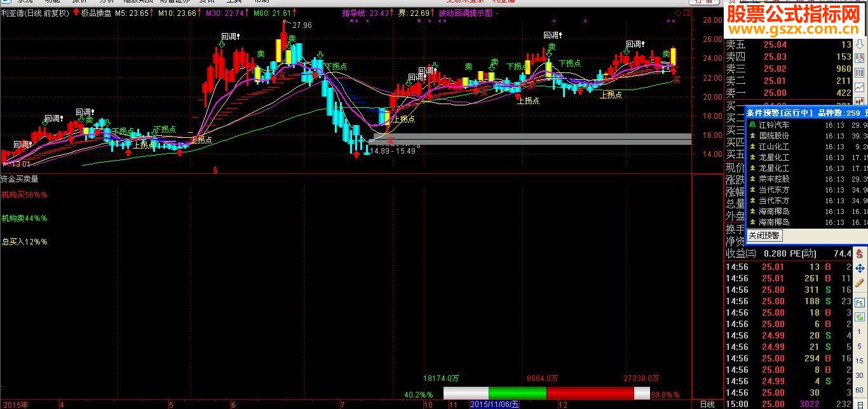Image resolution: width=868 pixels, height=409 pixels.
Task: Click alert icon beside 国统股份
Action: 752,136
